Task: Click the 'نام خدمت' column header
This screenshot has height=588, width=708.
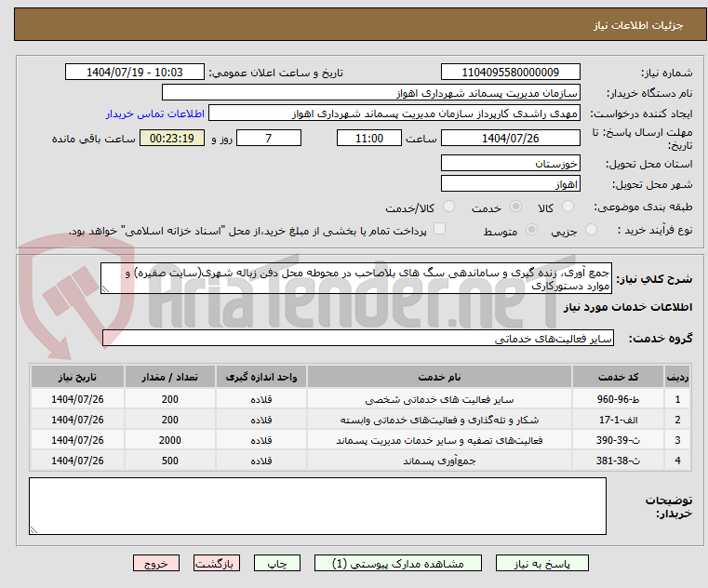Action: tap(439, 376)
